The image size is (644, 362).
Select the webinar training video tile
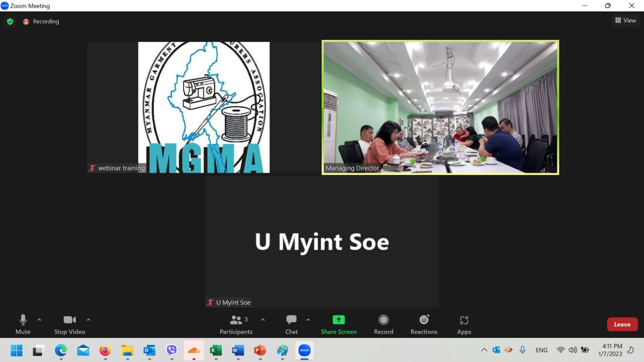204,107
